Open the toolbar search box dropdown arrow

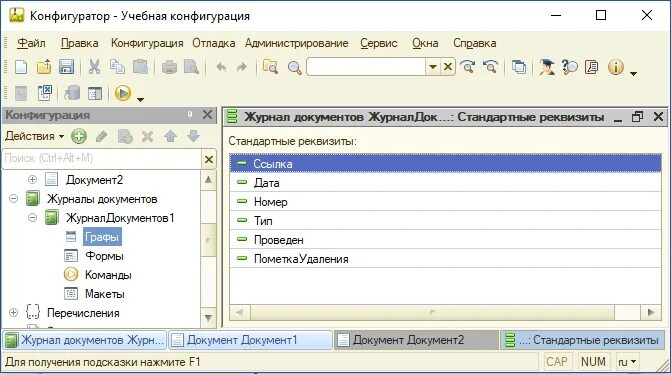[x=433, y=67]
